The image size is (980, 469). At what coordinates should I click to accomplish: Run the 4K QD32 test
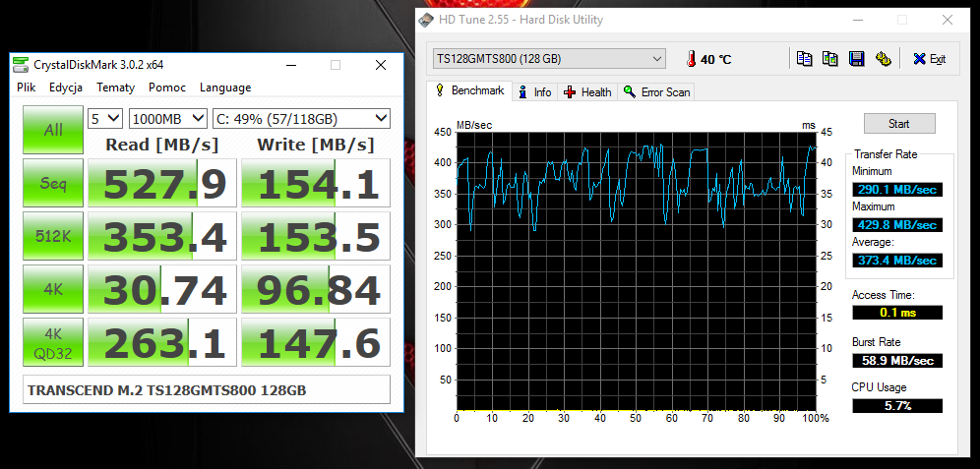click(53, 342)
